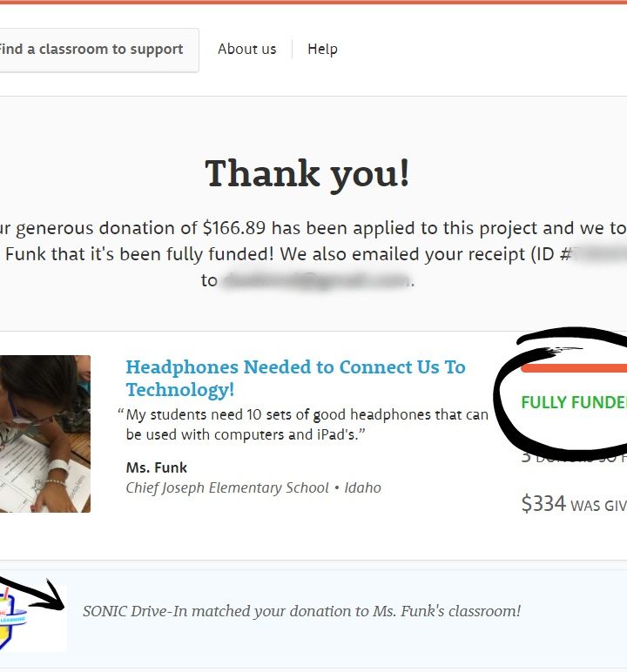This screenshot has width=627, height=672.
Task: View the student project photo thumbnail
Action: coord(45,433)
